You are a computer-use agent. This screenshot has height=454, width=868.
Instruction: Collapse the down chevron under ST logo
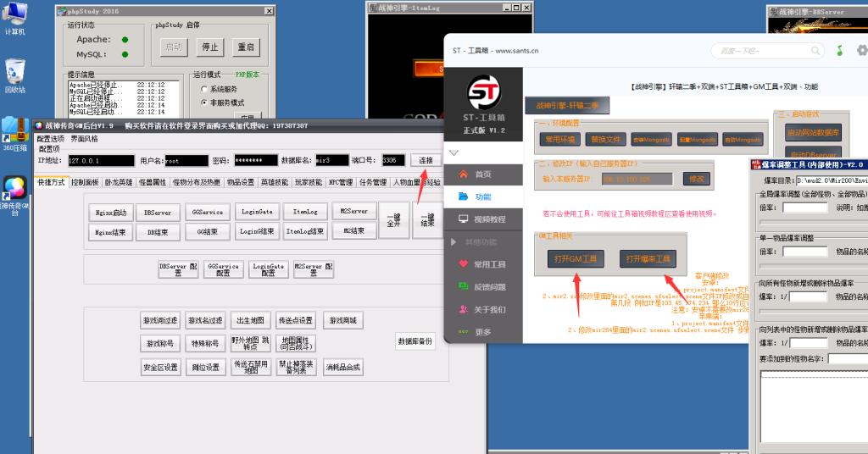(x=454, y=152)
